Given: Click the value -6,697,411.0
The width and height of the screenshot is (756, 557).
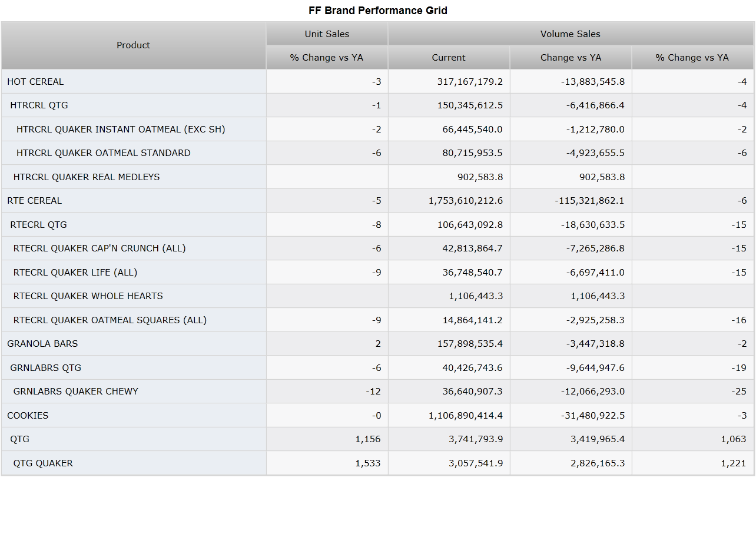Looking at the screenshot, I should (595, 273).
